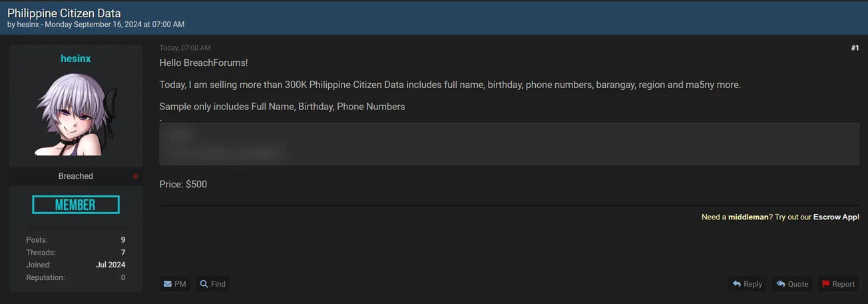The image size is (868, 304).
Task: Click the Posts count 9
Action: click(122, 240)
